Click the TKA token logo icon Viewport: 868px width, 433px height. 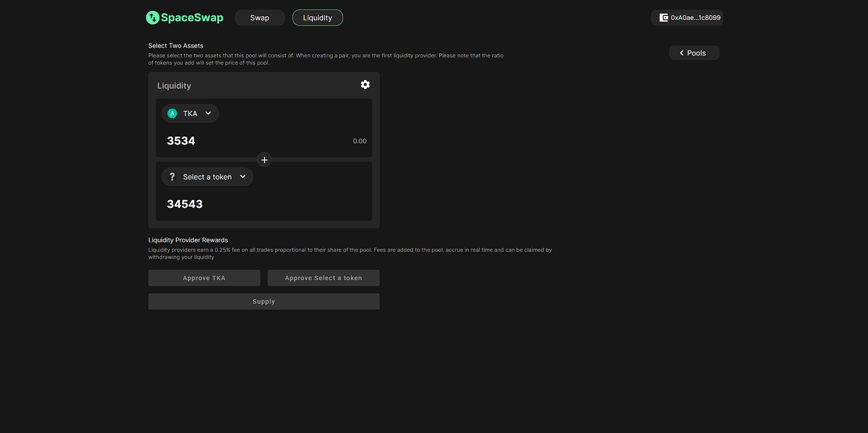(172, 113)
